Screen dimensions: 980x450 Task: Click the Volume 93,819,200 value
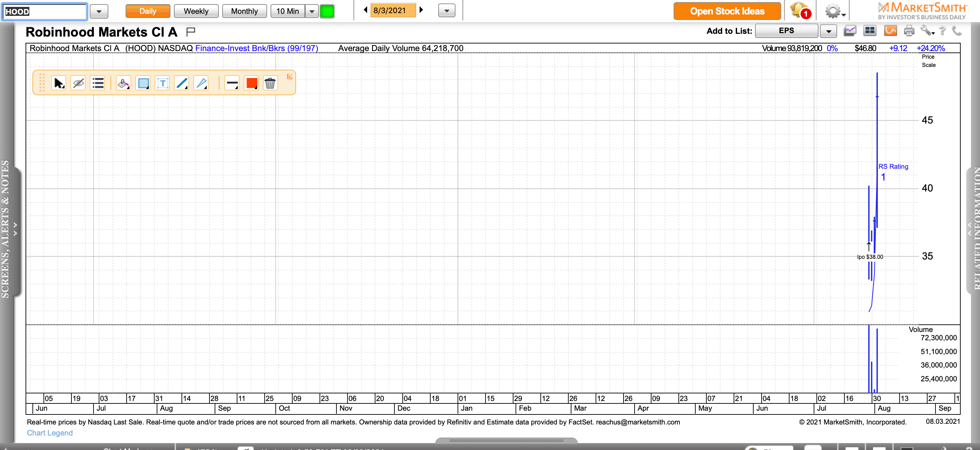point(792,48)
